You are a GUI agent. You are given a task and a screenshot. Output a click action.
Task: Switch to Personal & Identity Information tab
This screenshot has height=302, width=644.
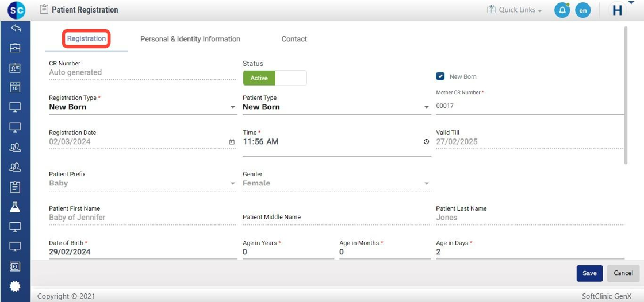(x=190, y=39)
